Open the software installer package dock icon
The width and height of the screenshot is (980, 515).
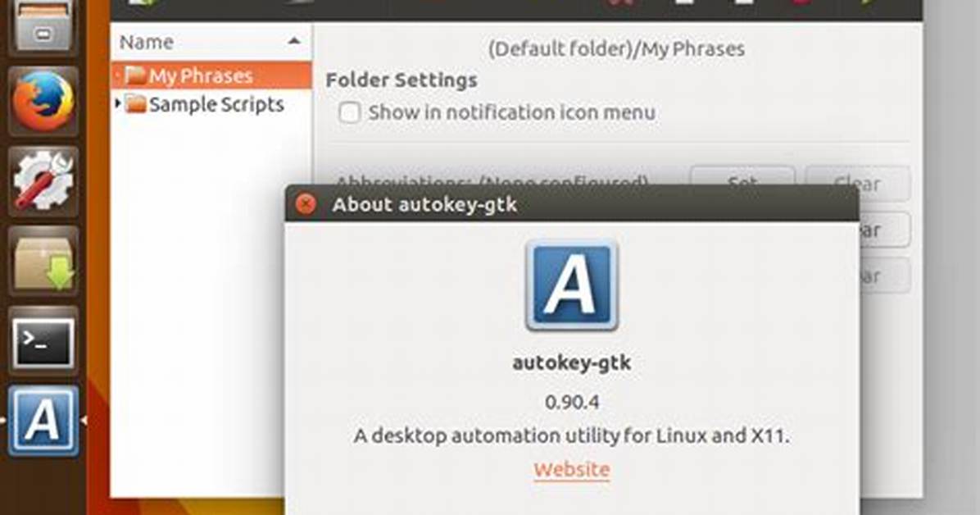click(43, 261)
